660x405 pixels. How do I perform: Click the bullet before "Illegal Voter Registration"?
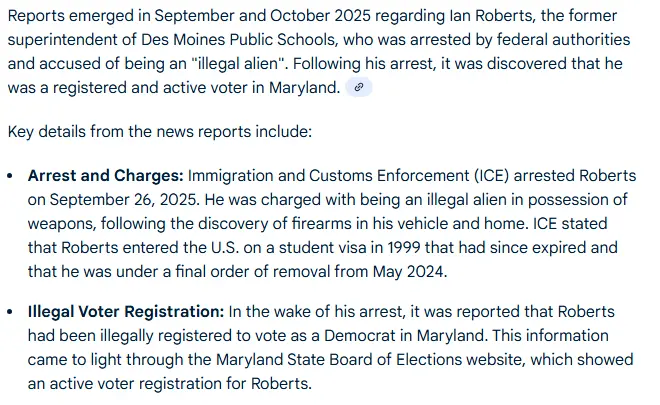[x=11, y=313]
